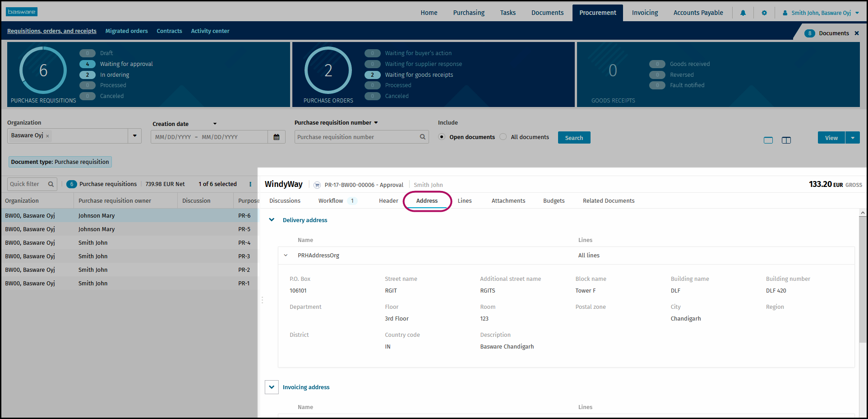Click the Purchase Requisitions total count circle
Screen dimensions: 868x419
click(x=43, y=70)
